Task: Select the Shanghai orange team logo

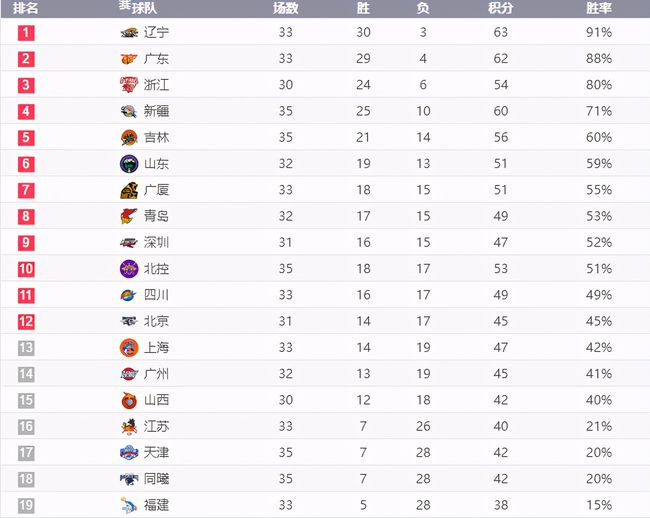Action: [129, 348]
